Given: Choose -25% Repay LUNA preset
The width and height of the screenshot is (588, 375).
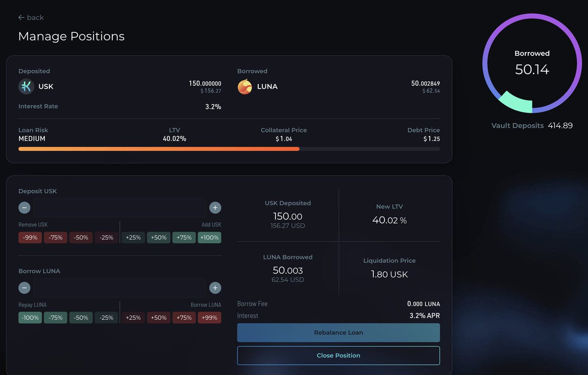Looking at the screenshot, I should (x=106, y=318).
